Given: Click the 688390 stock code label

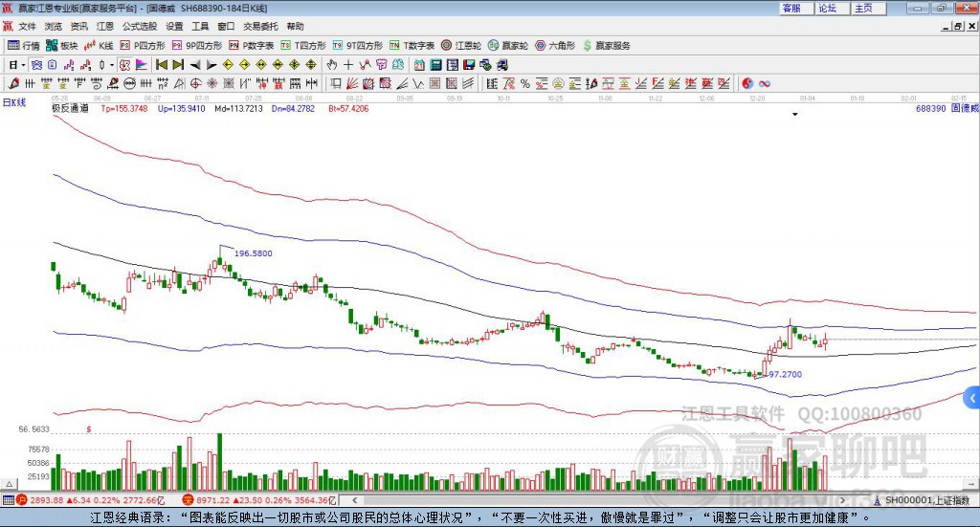Looking at the screenshot, I should click(x=930, y=108).
